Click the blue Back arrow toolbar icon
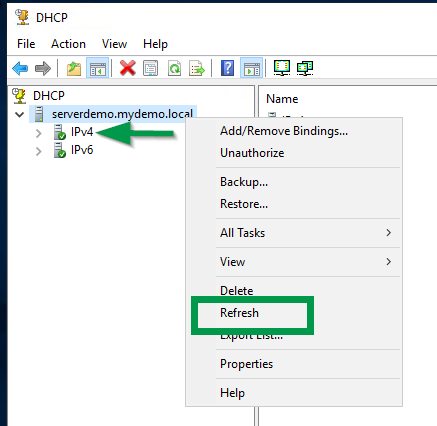 click(x=20, y=68)
